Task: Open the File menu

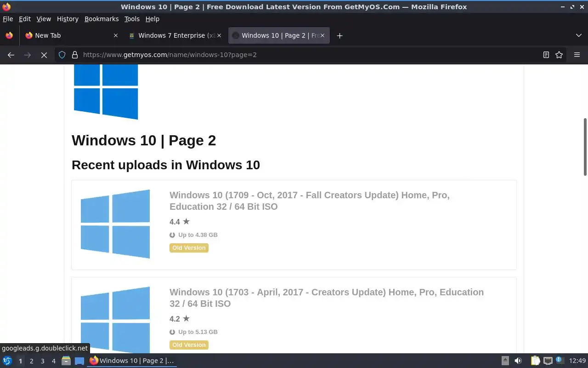Action: click(x=8, y=19)
